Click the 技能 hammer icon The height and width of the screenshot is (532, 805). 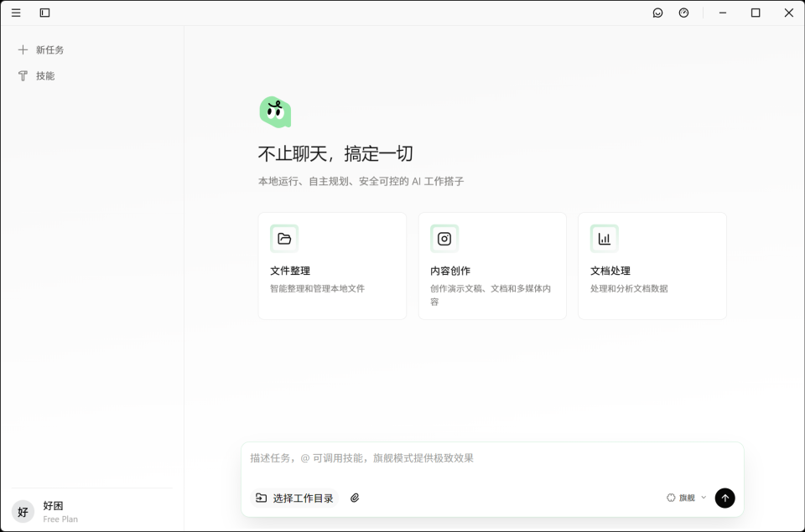click(23, 75)
